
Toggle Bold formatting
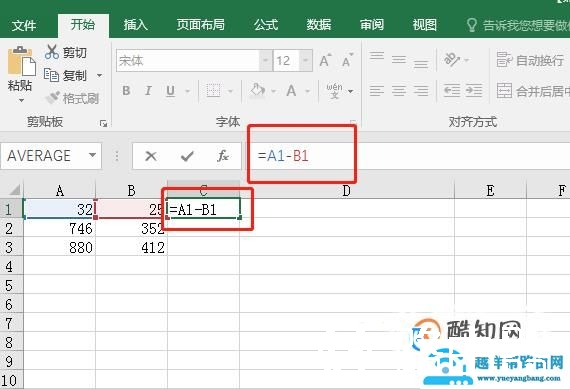coord(126,91)
